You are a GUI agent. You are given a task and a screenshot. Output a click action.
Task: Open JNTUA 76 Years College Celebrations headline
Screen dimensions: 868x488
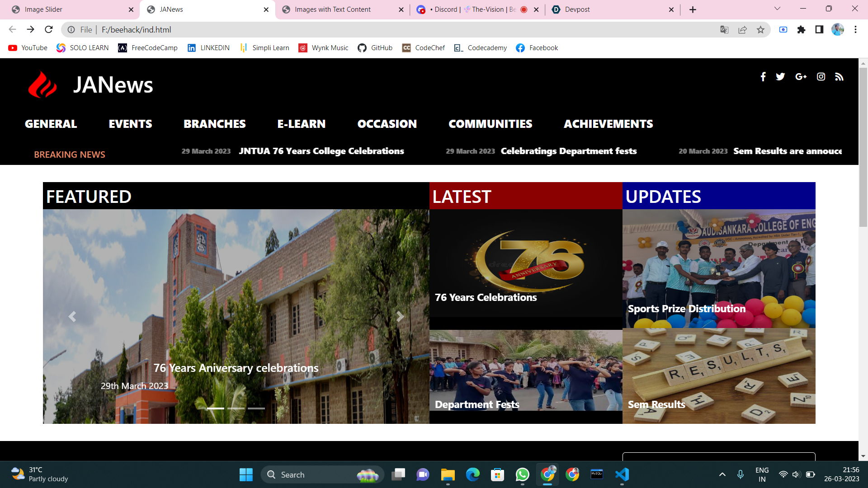pos(321,151)
